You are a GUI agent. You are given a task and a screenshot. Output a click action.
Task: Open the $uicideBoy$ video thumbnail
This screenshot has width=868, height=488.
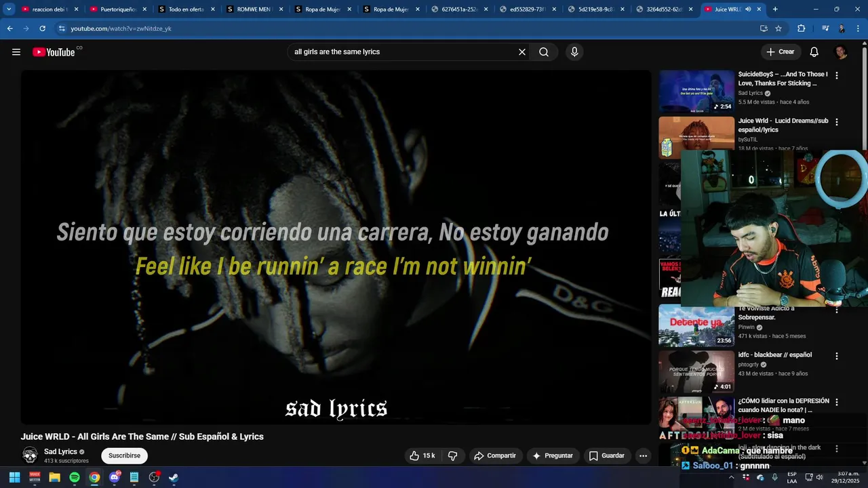[x=696, y=91]
